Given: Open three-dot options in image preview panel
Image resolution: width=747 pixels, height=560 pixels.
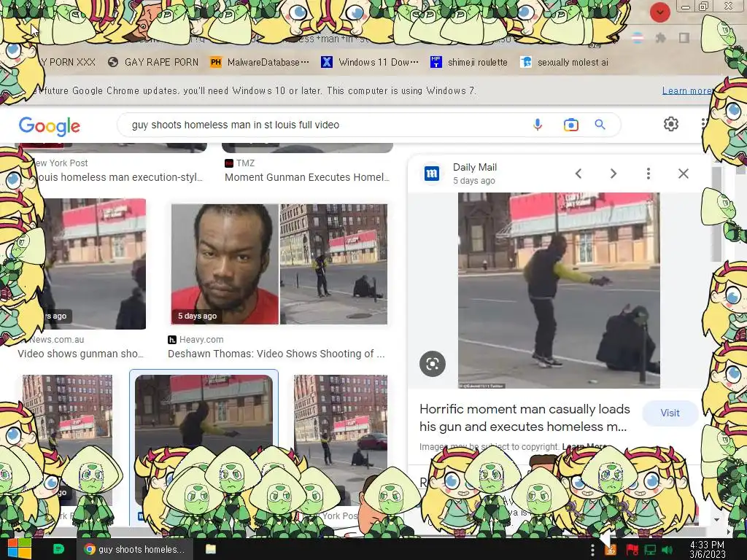Looking at the screenshot, I should point(649,174).
